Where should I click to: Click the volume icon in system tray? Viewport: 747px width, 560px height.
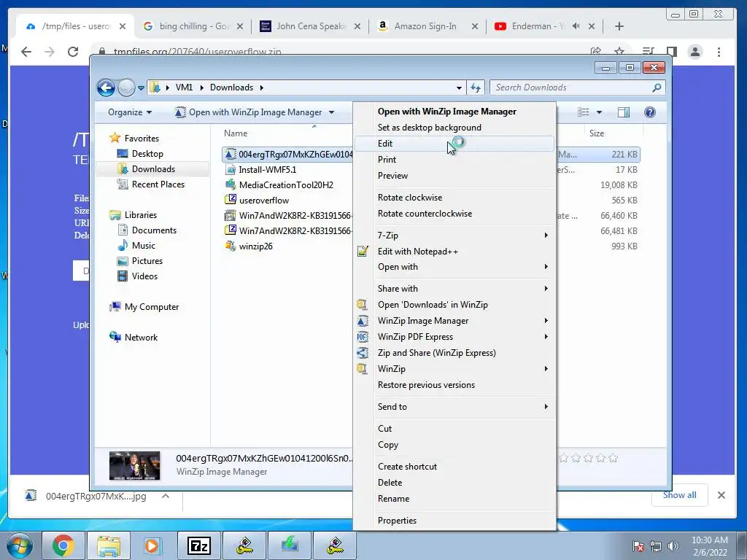[673, 546]
